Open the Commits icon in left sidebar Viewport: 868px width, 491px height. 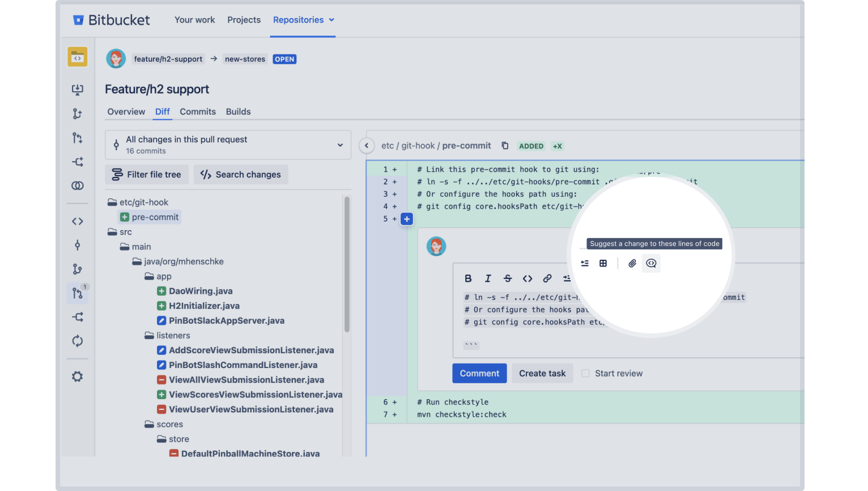click(78, 245)
